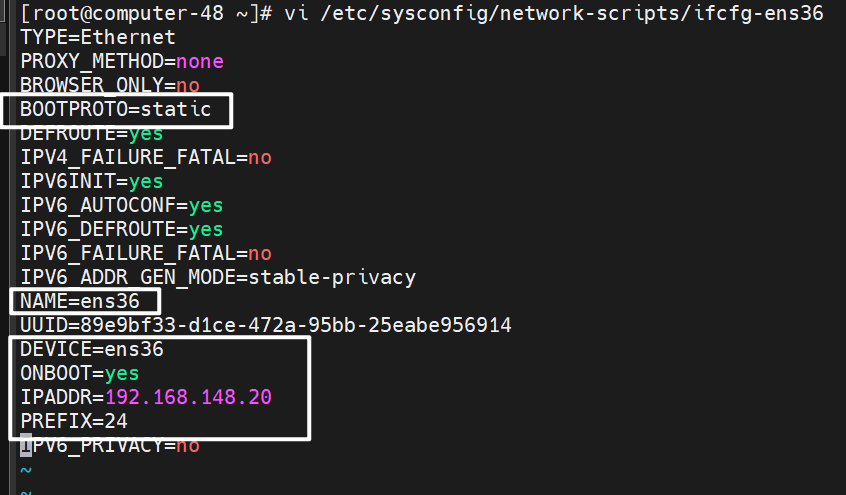Click the IPV6_AUTOCONF value 'yes'
Viewport: 846px width, 495px height.
click(206, 205)
